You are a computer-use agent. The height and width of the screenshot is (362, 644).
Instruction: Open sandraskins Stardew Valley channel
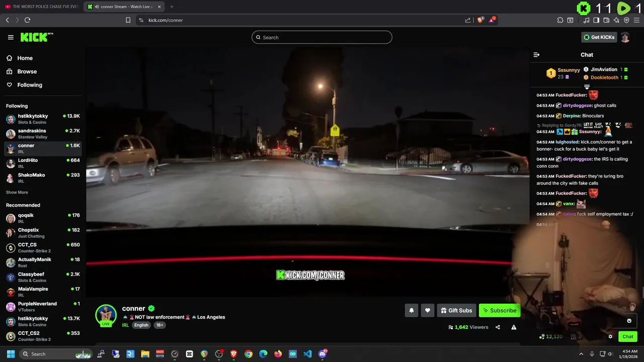[43, 133]
